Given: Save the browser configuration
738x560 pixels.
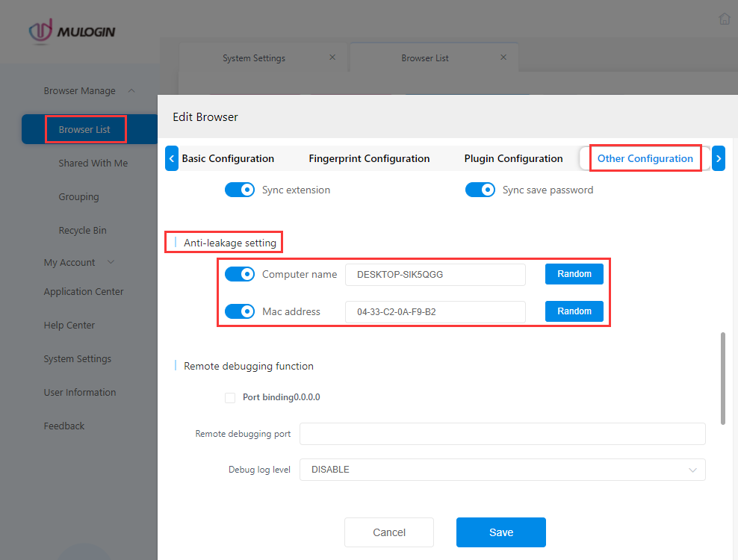Looking at the screenshot, I should (x=500, y=532).
